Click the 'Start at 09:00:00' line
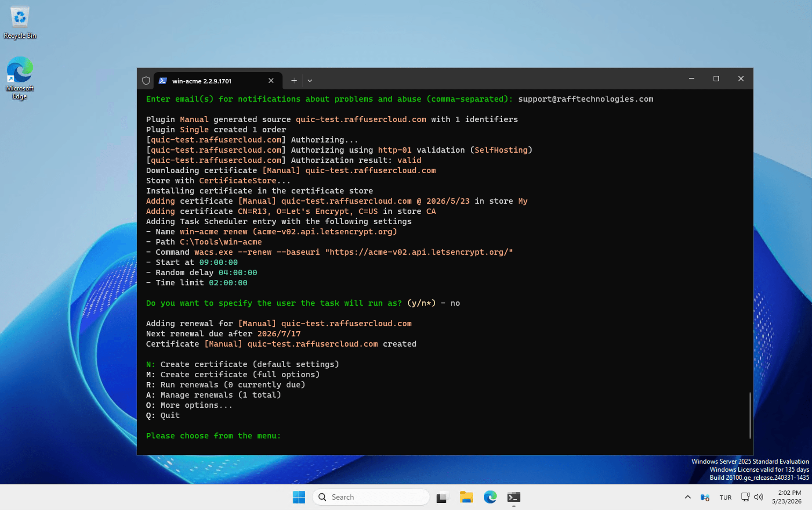 [x=192, y=262]
